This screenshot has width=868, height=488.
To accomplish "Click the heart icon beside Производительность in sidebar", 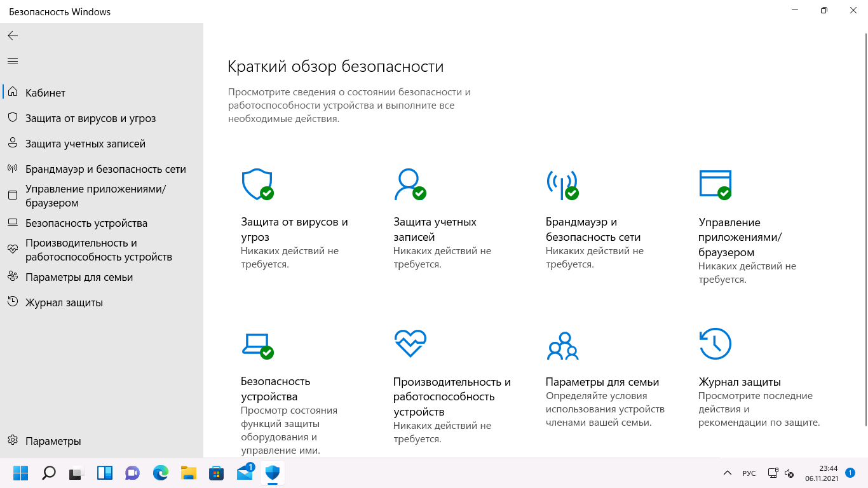I will pyautogui.click(x=12, y=249).
